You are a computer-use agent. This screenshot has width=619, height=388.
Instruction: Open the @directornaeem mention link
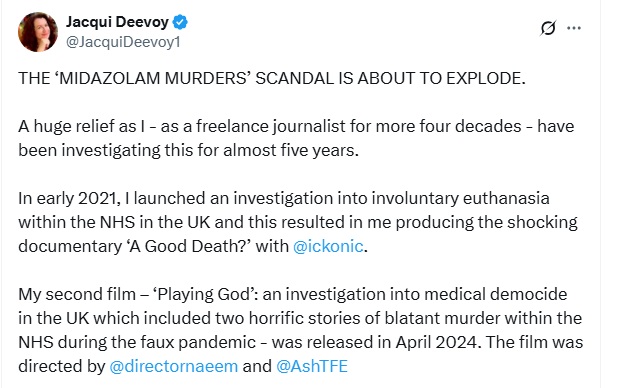[x=173, y=366]
